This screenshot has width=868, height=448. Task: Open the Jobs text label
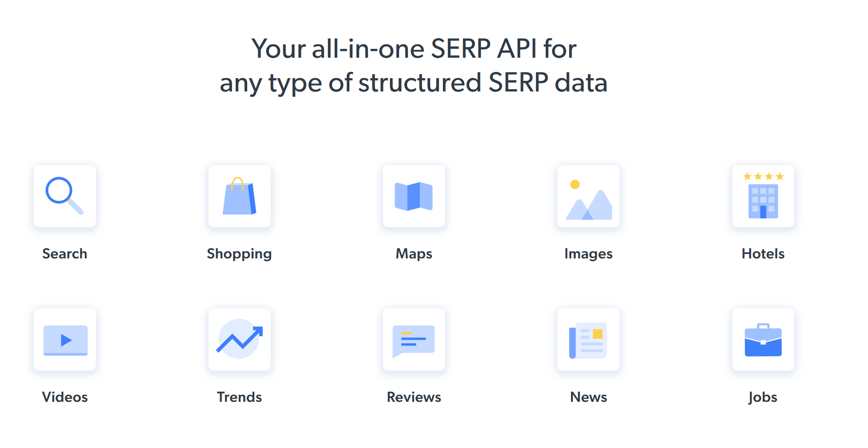[x=763, y=397]
